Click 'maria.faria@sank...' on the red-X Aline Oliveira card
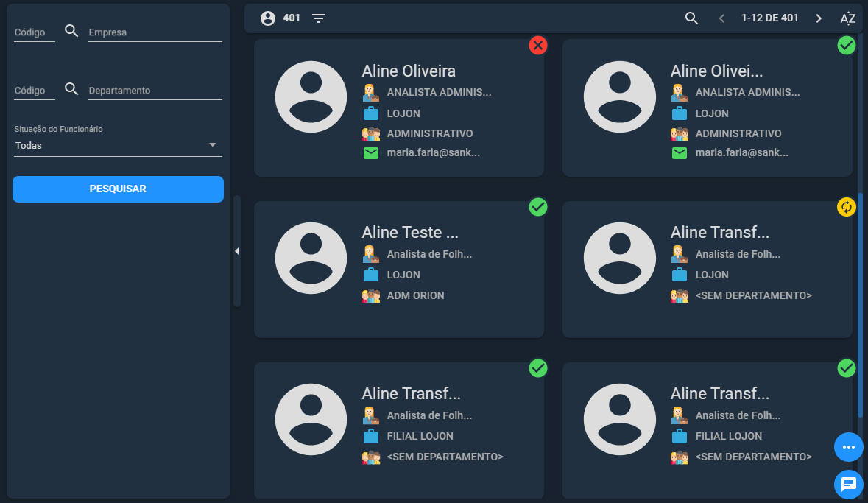 coord(434,152)
